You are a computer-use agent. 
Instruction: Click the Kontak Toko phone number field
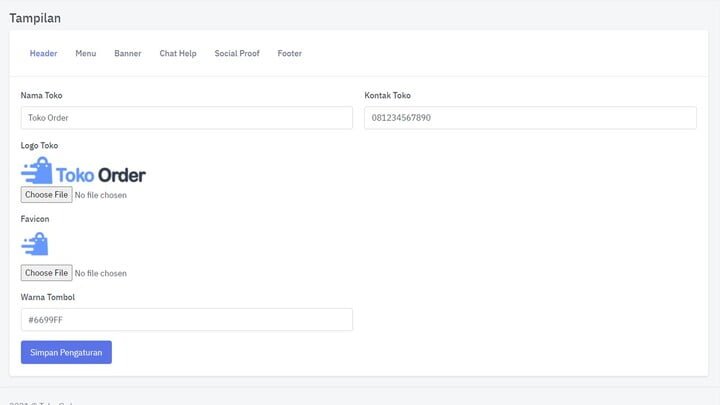coord(530,118)
